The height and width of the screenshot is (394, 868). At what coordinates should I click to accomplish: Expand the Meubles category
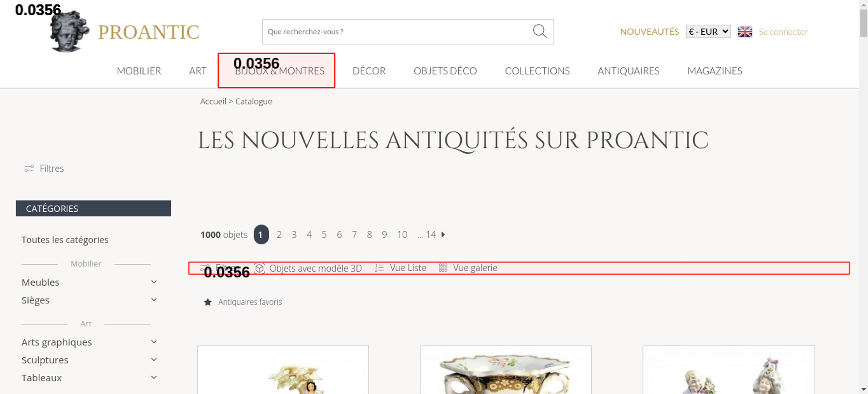tap(154, 282)
